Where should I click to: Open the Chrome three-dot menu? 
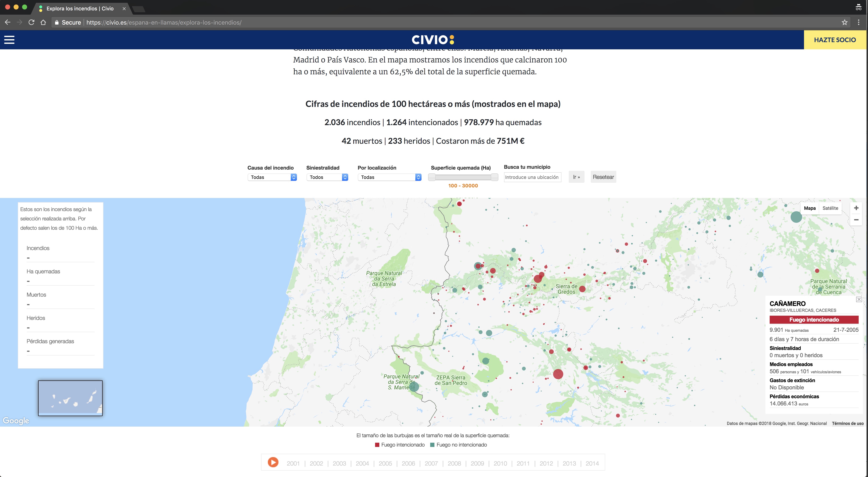click(x=858, y=22)
